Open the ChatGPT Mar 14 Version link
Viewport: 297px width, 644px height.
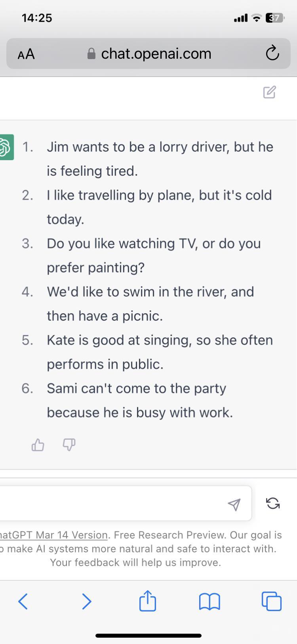click(x=53, y=535)
